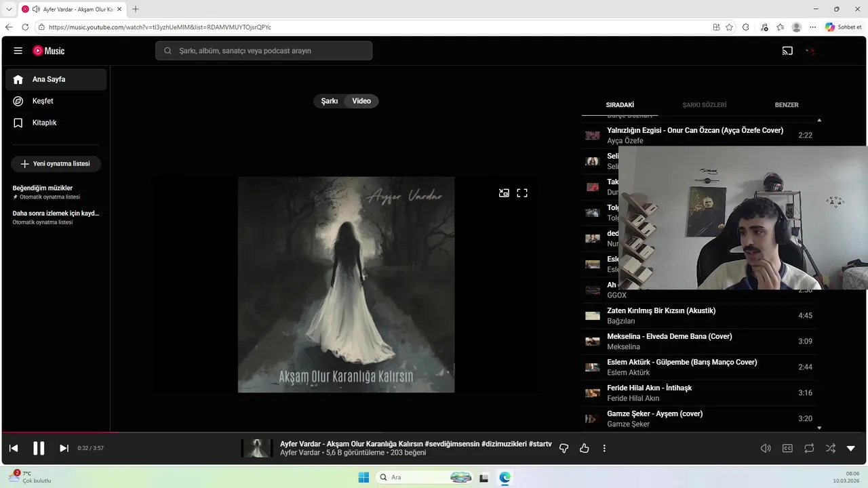Click thumbnail of Mekselina track
The height and width of the screenshot is (488, 868).
click(593, 342)
